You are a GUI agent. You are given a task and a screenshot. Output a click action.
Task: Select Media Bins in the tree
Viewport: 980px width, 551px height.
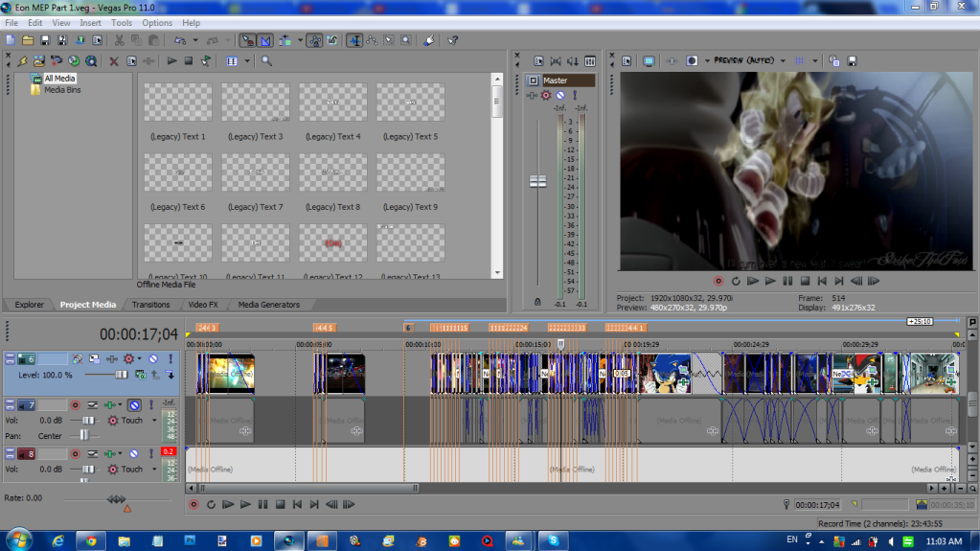[x=61, y=90]
